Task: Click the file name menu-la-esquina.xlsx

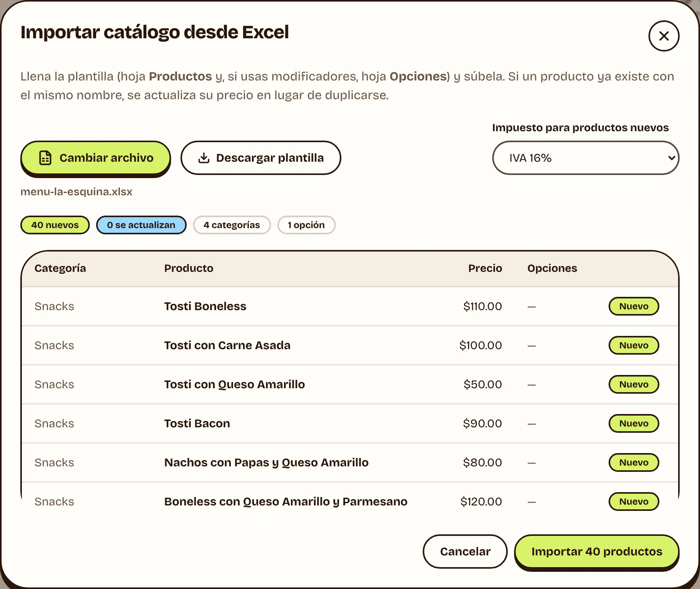Action: coord(77,192)
